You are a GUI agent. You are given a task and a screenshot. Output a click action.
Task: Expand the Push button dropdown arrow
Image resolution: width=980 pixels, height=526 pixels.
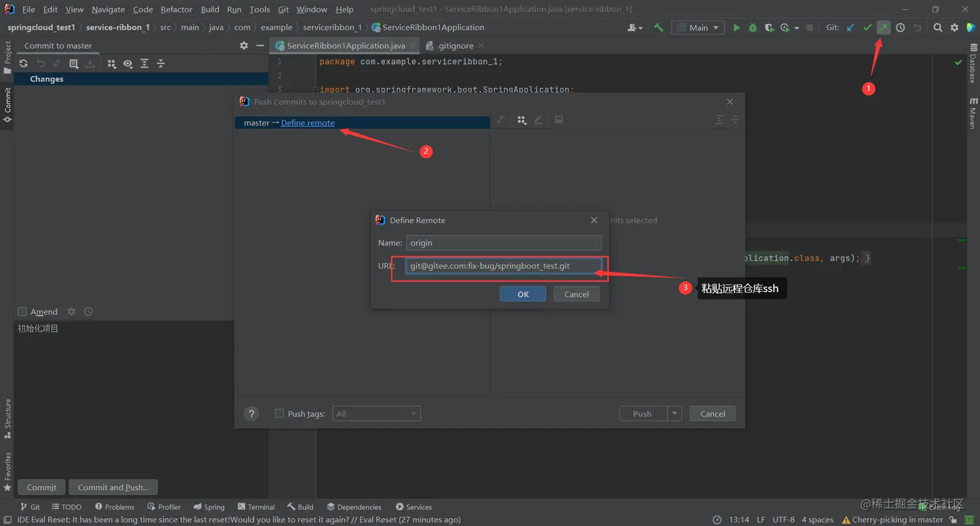pyautogui.click(x=675, y=414)
